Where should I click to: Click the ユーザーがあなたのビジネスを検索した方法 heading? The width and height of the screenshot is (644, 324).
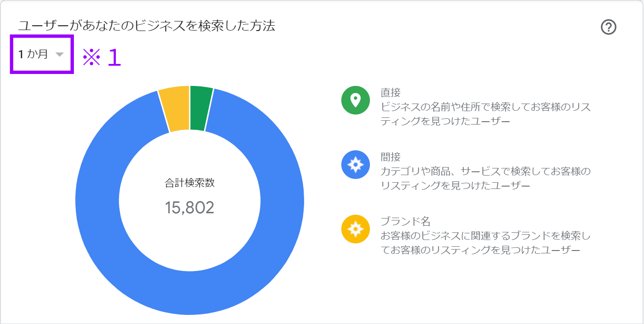pos(147,25)
